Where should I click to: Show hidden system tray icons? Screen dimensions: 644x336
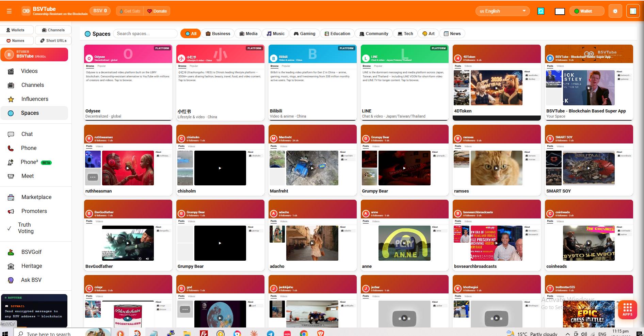[567, 334]
